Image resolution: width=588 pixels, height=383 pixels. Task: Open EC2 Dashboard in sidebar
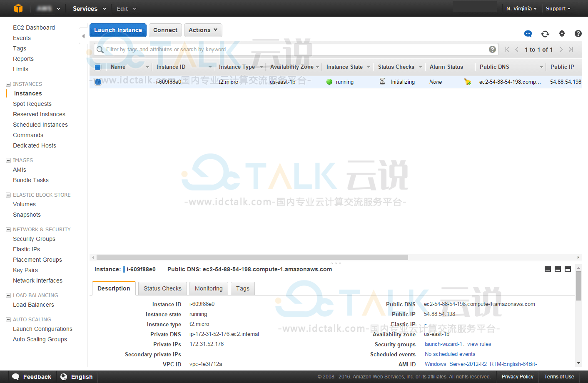pos(34,28)
